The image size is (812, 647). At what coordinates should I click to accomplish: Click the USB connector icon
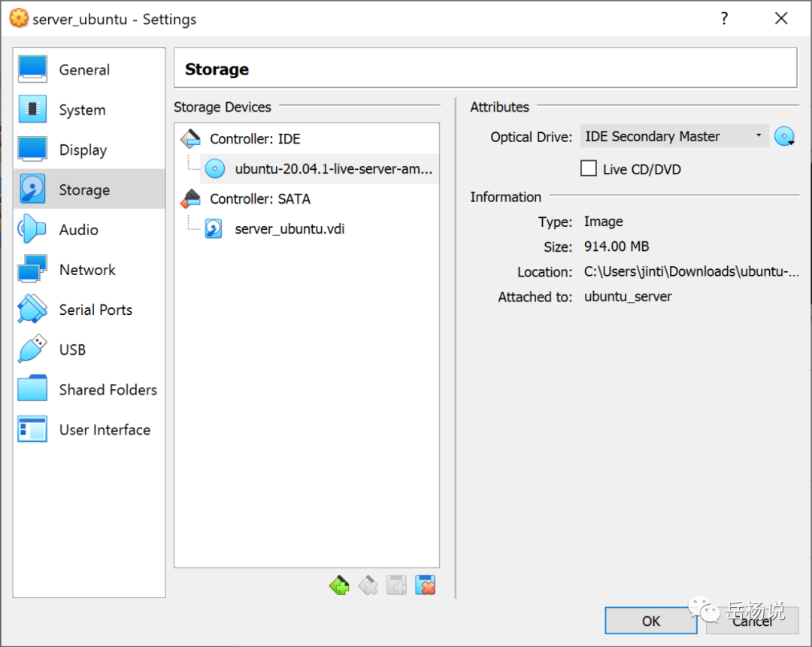tap(32, 349)
